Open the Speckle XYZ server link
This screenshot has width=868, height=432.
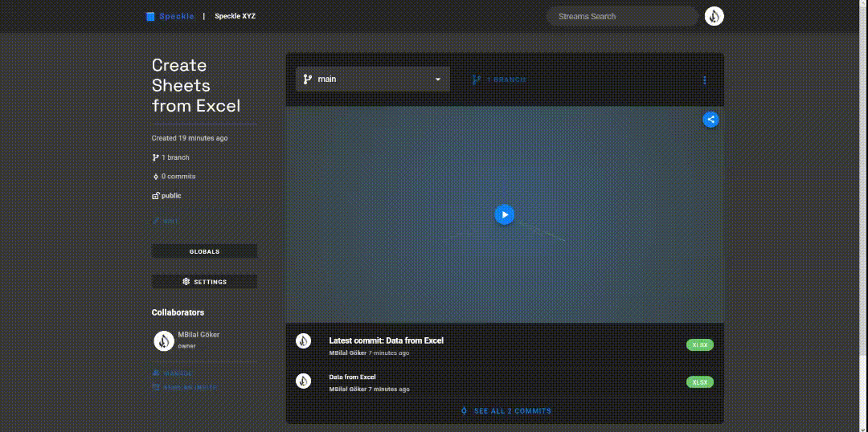[235, 16]
